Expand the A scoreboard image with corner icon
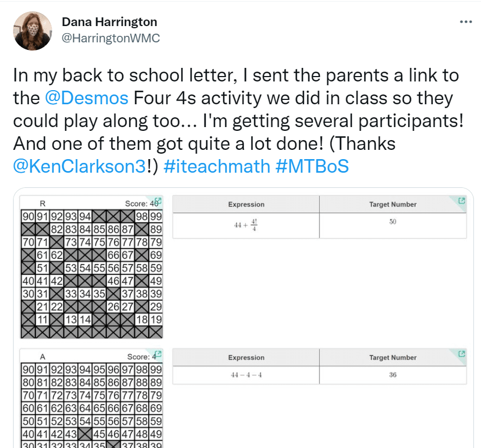The image size is (481, 448). click(158, 354)
